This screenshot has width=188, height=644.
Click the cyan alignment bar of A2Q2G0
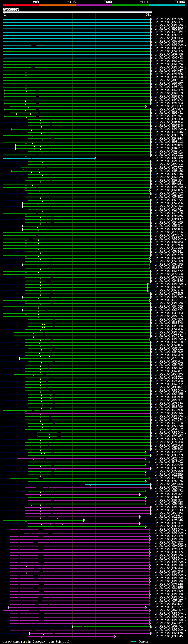pos(118,484)
